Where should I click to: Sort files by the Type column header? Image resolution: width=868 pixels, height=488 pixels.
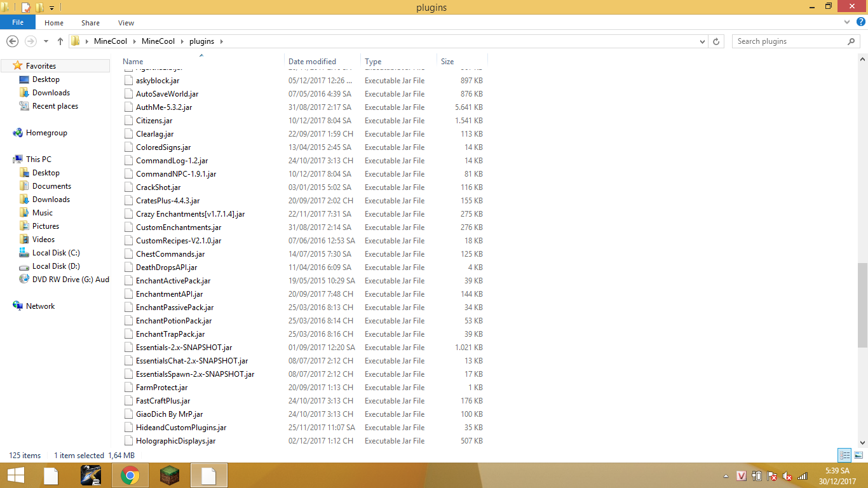pos(398,62)
